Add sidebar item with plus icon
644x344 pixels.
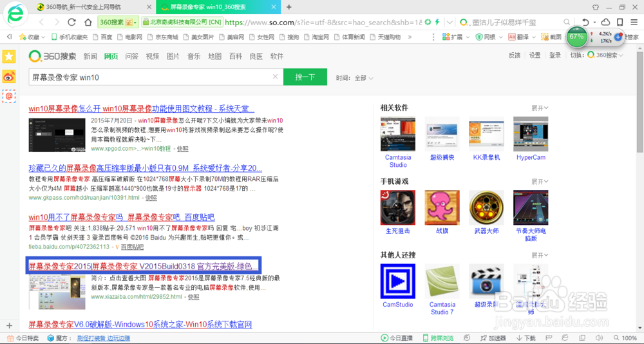coord(10,325)
